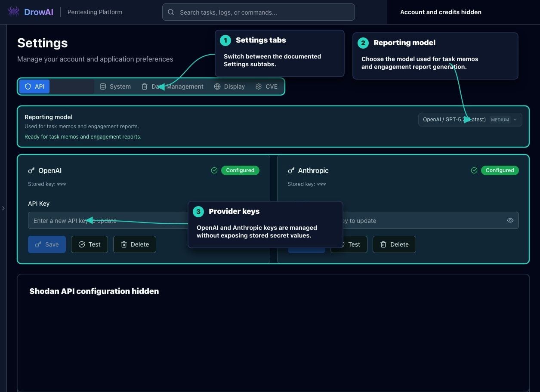Click 'Ready for task memos and engagement reports.' status
Screen dimensions: 540x392
tap(83, 137)
